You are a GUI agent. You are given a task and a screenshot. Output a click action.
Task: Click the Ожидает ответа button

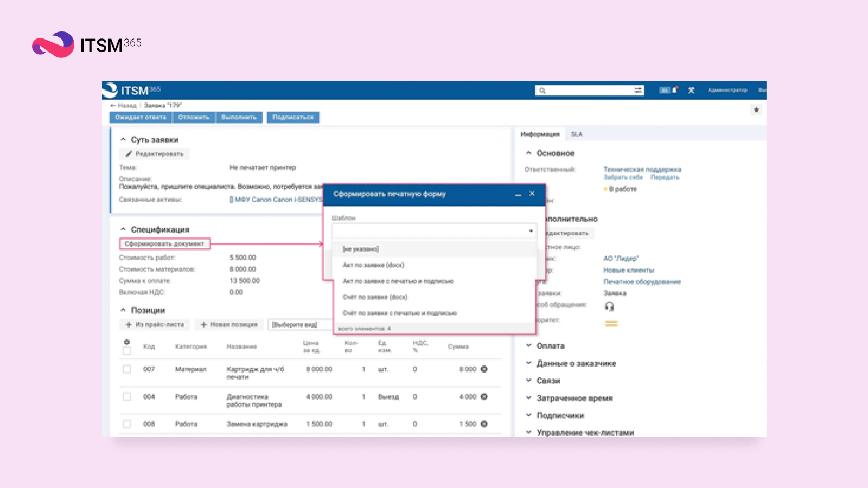point(141,117)
